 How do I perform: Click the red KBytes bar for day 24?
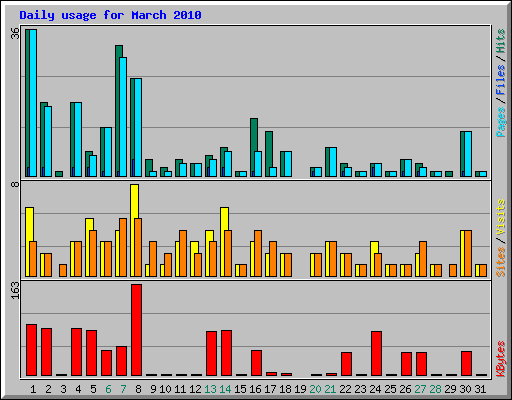(376, 354)
